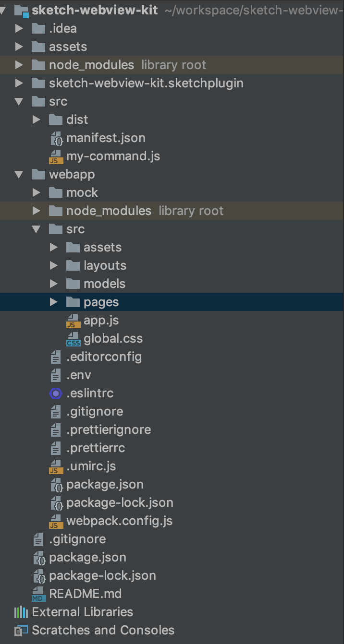Image resolution: width=344 pixels, height=644 pixels.
Task: Click the .prettierrc file icon
Action: click(x=56, y=448)
